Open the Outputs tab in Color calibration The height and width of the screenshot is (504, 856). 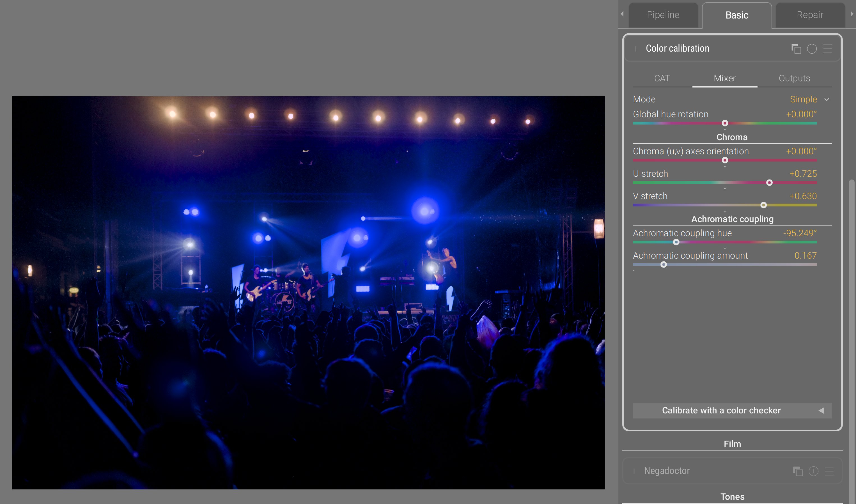[x=794, y=79]
